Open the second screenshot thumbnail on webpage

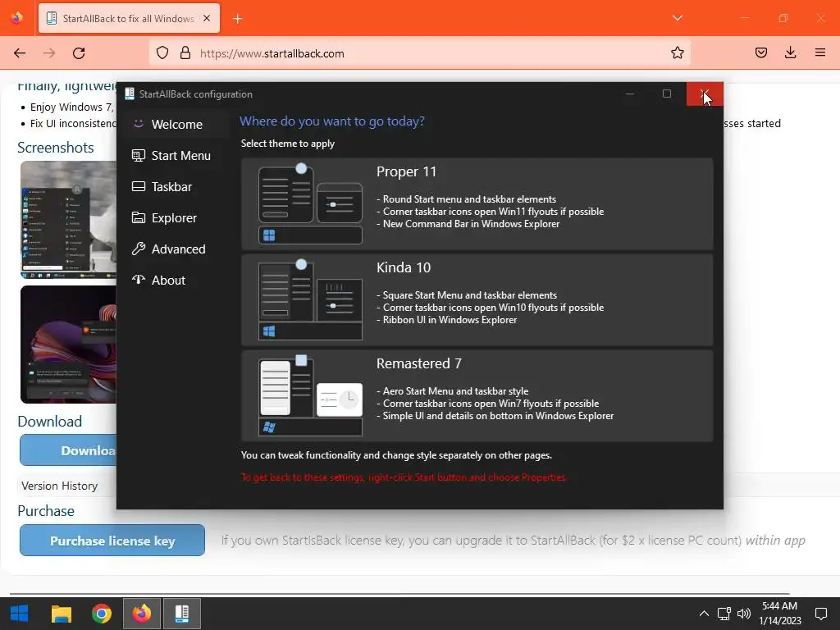click(x=68, y=345)
